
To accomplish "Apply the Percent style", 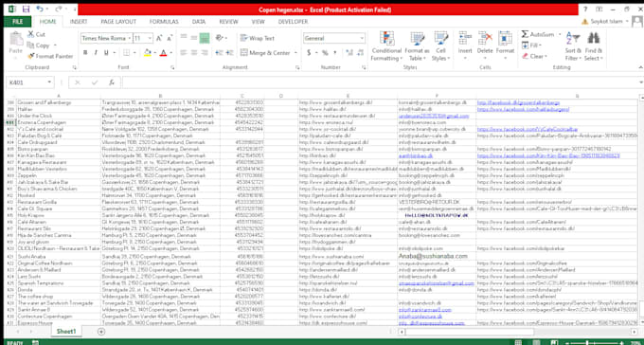I will coord(325,53).
